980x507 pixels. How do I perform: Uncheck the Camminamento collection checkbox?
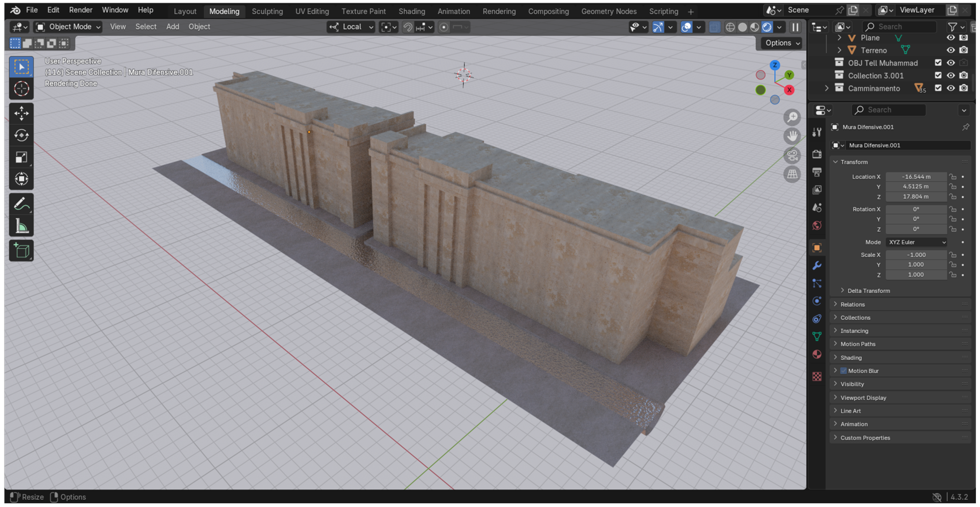(x=938, y=88)
